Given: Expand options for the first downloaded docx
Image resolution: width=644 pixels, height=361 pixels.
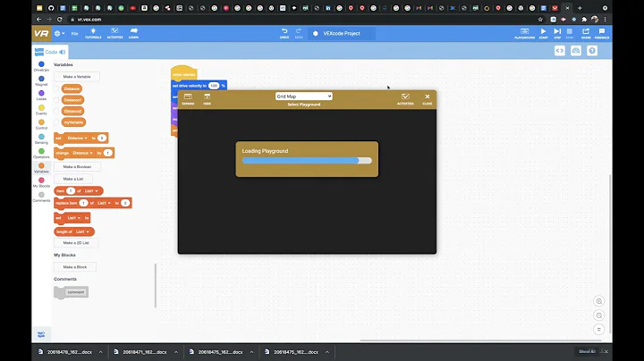Looking at the screenshot, I should (x=100, y=352).
